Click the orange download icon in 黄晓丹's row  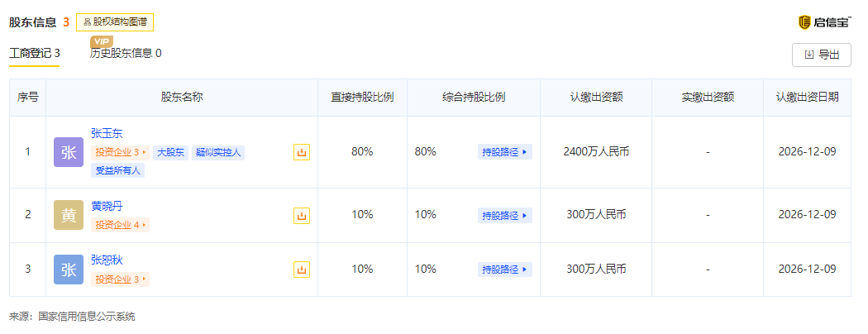[x=301, y=216]
